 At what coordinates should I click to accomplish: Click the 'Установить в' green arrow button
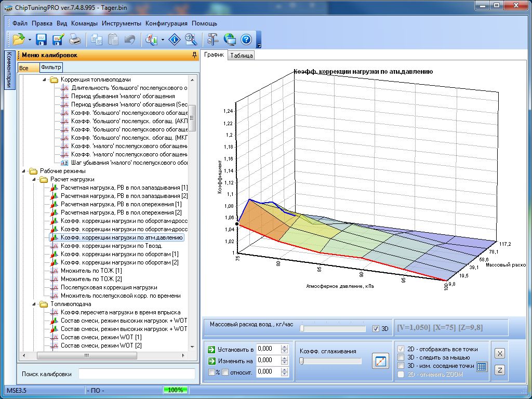click(211, 349)
